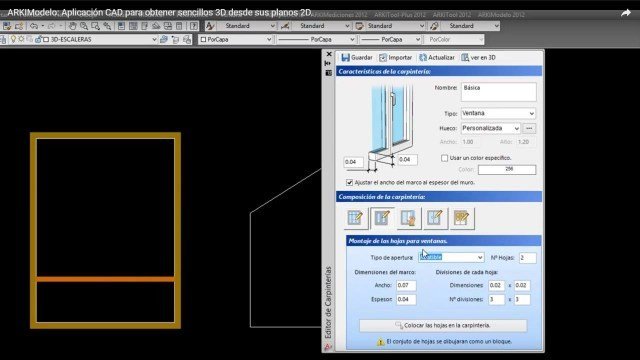Click the Help question mark icon
The height and width of the screenshot is (360, 640).
point(193,26)
